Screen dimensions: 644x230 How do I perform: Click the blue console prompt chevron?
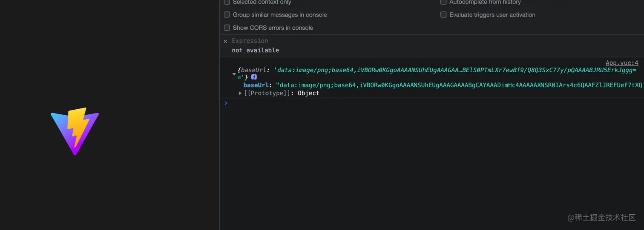click(x=226, y=103)
